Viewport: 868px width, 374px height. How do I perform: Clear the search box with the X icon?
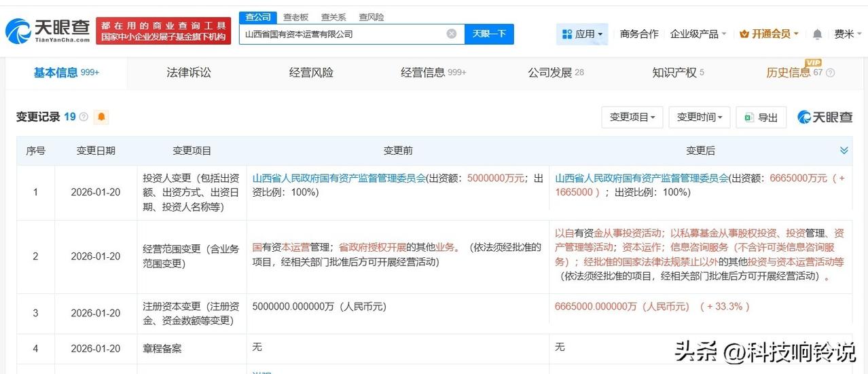point(452,34)
